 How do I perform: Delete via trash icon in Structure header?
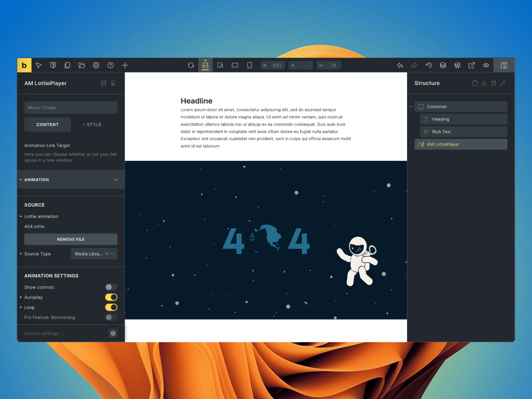tap(493, 83)
